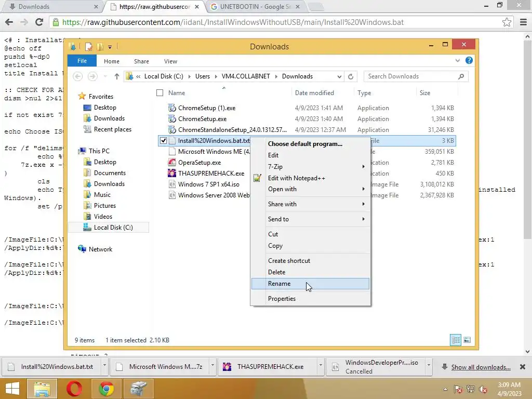This screenshot has width=532, height=399.
Task: Click Edit with Notepad++ entry
Action: coord(310,178)
